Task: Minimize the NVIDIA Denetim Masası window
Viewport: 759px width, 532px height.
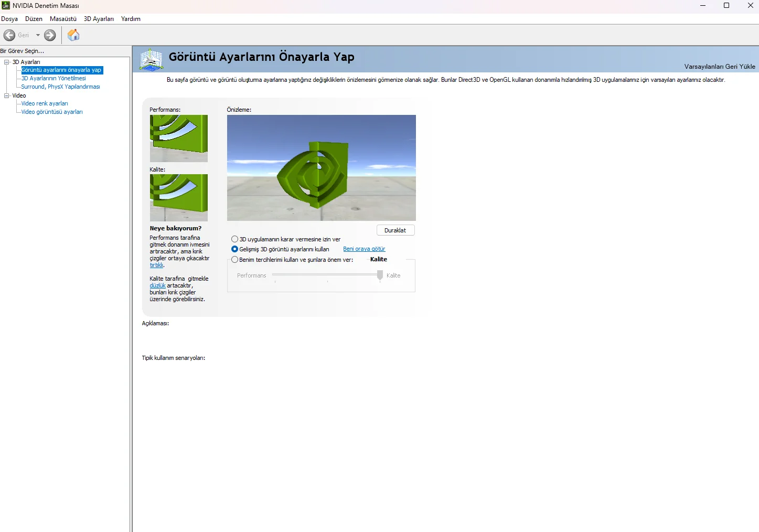Action: [x=703, y=6]
